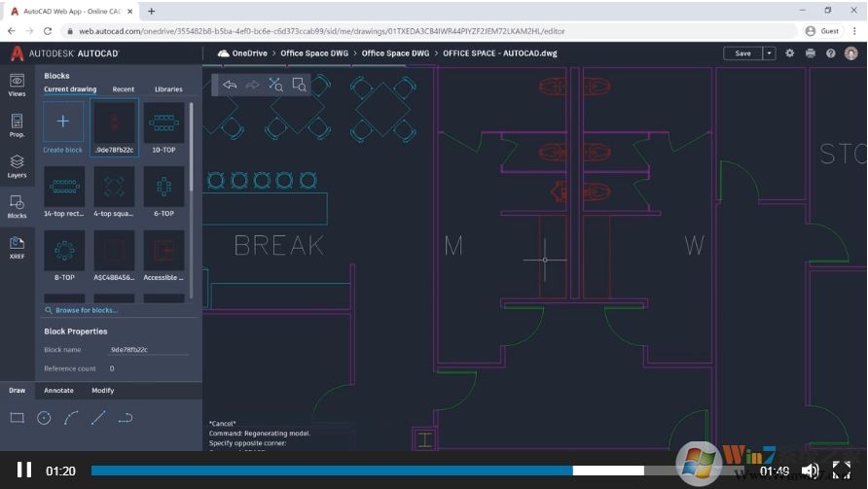Open the Layers panel
Image resolution: width=868 pixels, height=489 pixels.
point(17,166)
